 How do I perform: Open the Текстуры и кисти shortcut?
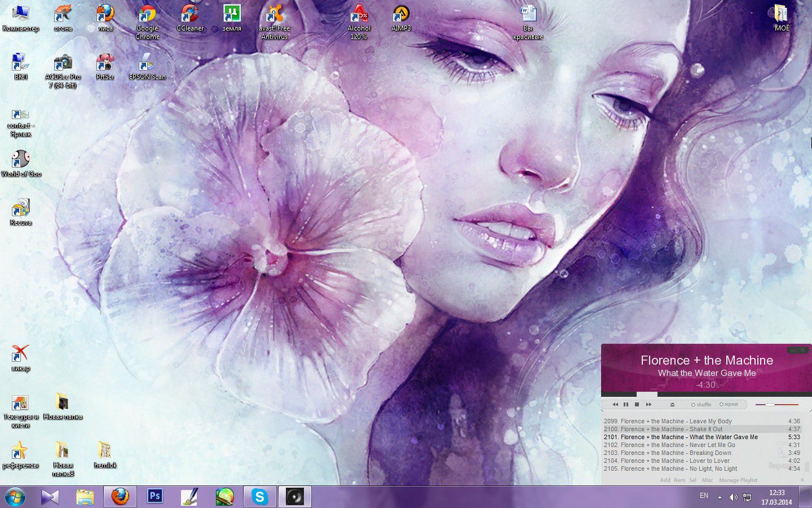pos(21,411)
